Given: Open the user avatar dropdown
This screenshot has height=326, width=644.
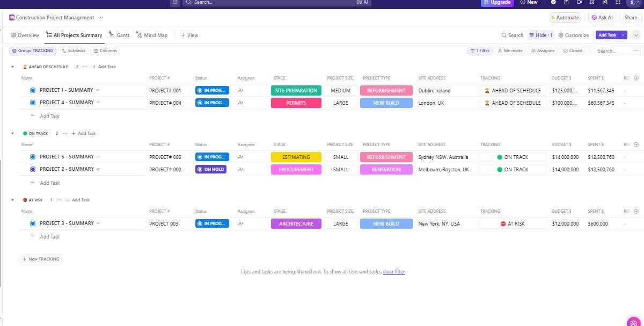Looking at the screenshot, I should (633, 2).
